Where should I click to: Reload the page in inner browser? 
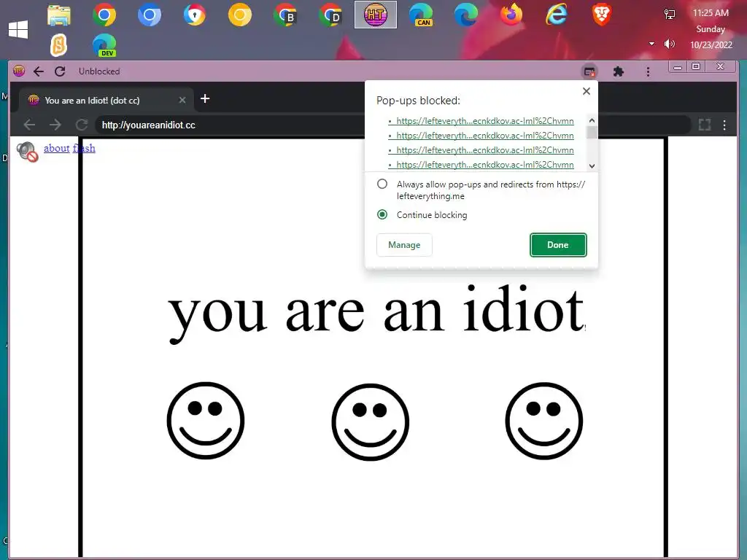pos(82,125)
